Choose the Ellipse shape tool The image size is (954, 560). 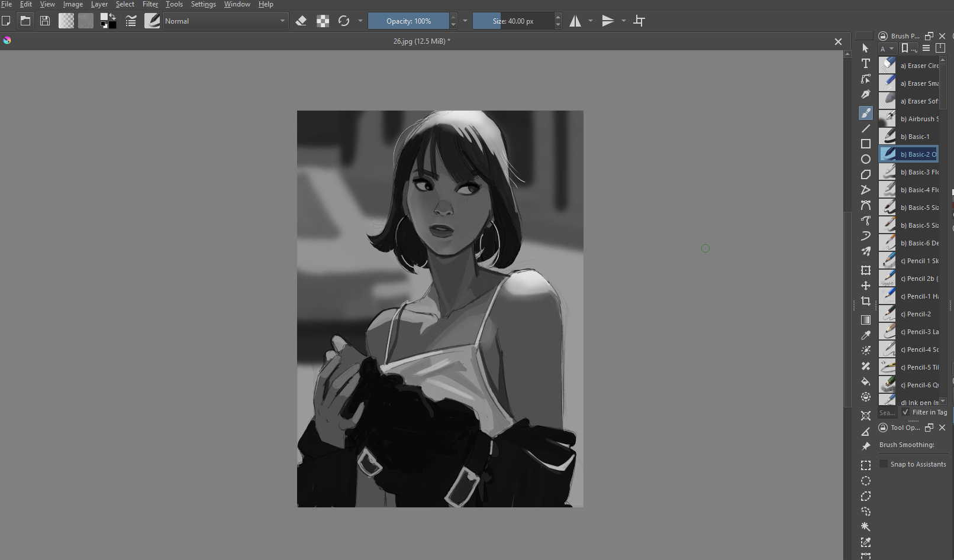(x=865, y=159)
